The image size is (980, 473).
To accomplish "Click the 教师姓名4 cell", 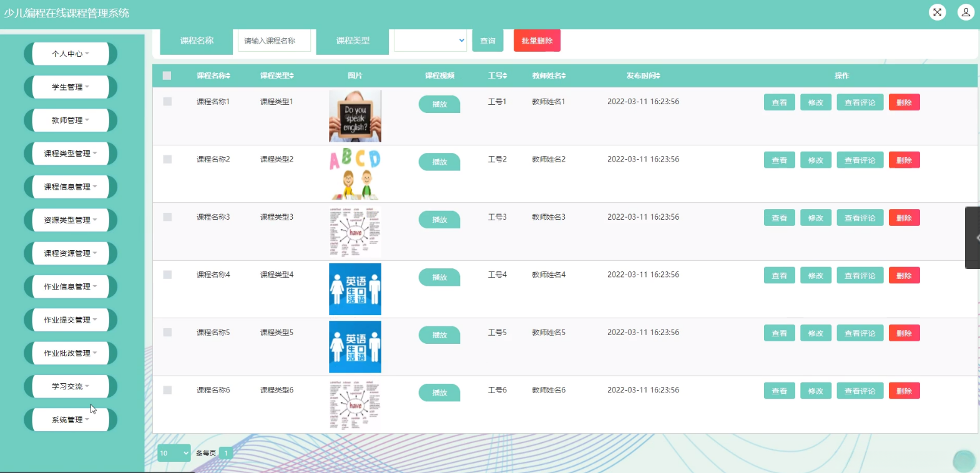I will pos(549,275).
